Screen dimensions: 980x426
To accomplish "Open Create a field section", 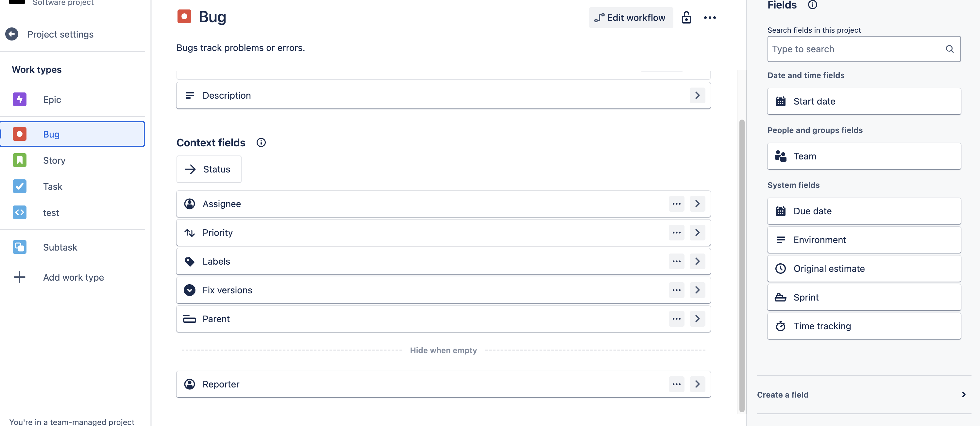I will 864,395.
